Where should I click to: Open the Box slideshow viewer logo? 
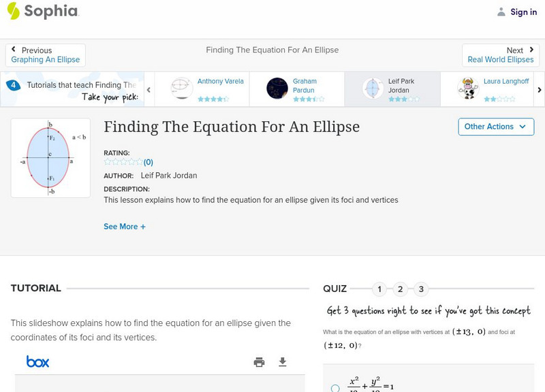pyautogui.click(x=38, y=361)
